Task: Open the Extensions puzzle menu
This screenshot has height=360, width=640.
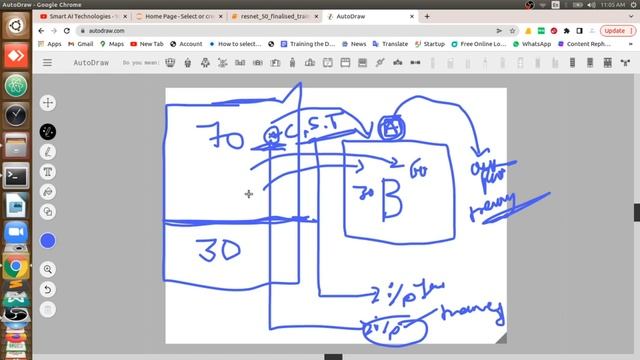Action: pyautogui.click(x=567, y=31)
